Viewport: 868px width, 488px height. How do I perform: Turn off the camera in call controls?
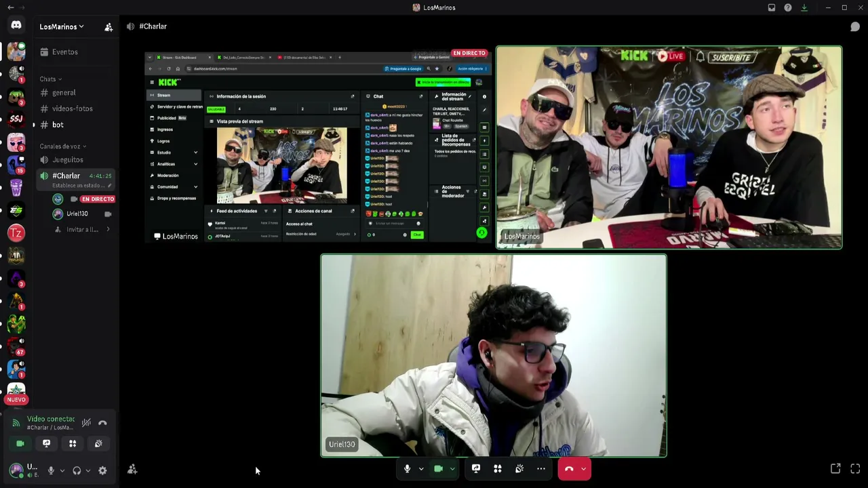438,468
